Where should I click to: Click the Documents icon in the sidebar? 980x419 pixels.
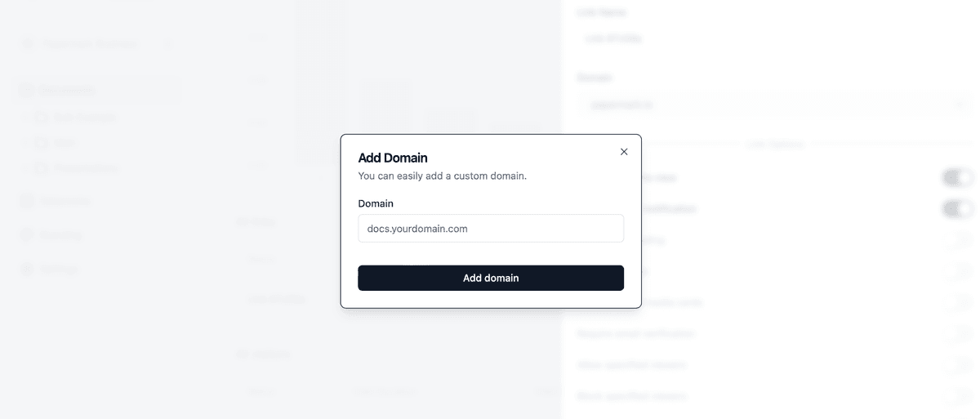coord(27,91)
